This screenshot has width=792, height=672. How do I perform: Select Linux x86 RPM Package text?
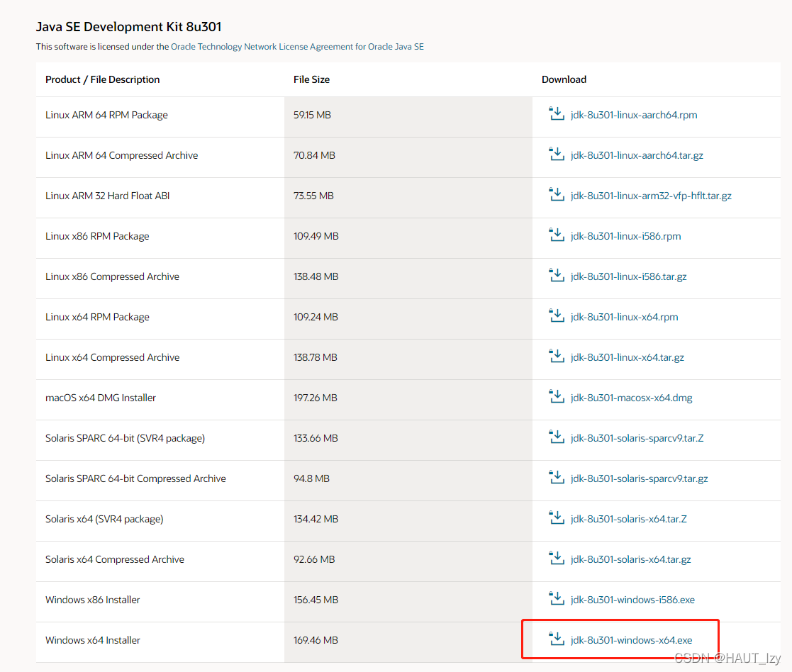[97, 236]
